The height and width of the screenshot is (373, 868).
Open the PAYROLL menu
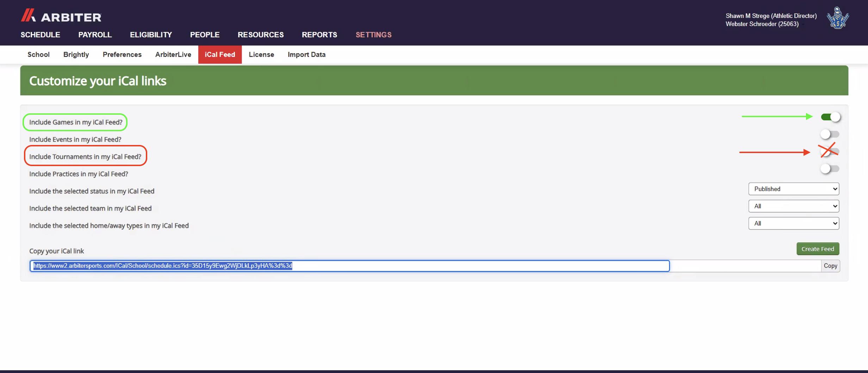coord(95,35)
